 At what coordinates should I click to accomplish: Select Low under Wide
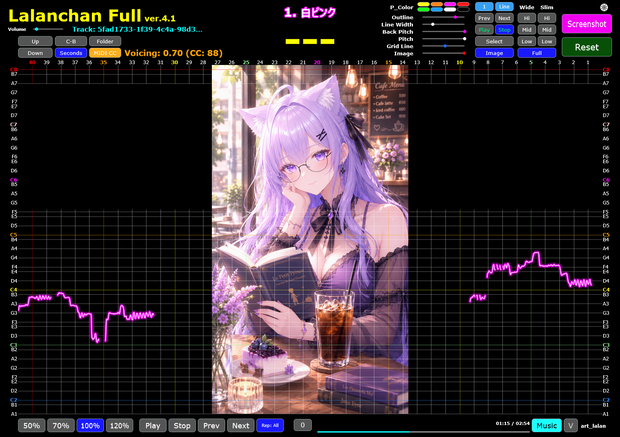point(527,41)
